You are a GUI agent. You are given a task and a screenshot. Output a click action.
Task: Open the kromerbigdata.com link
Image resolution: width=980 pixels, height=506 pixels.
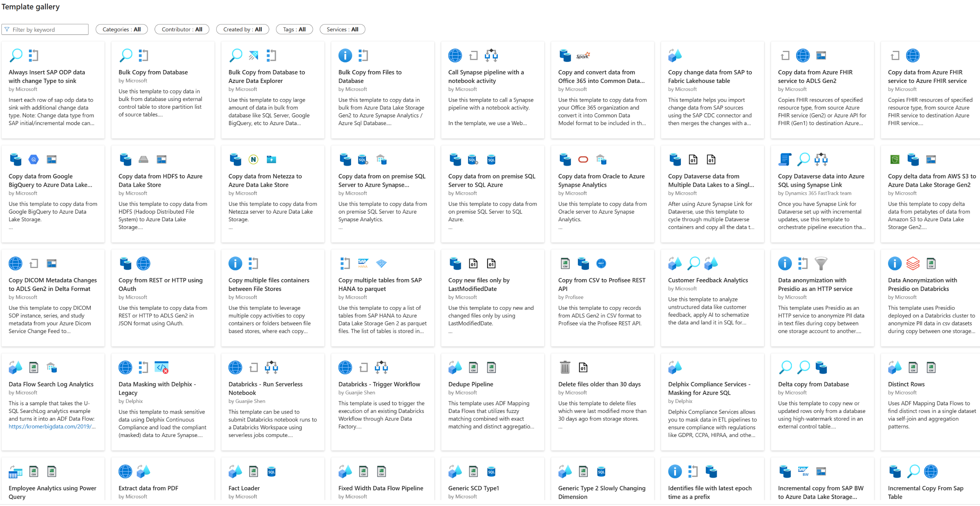click(x=52, y=427)
